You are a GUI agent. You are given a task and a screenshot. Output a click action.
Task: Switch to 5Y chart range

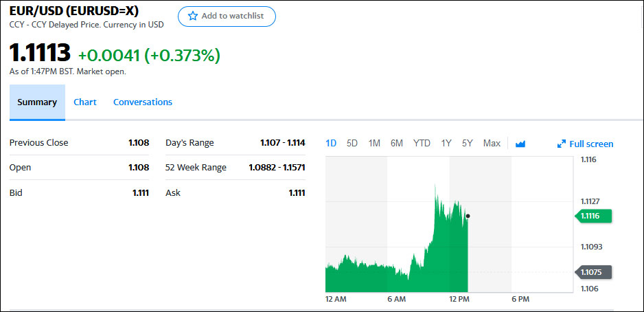click(468, 143)
